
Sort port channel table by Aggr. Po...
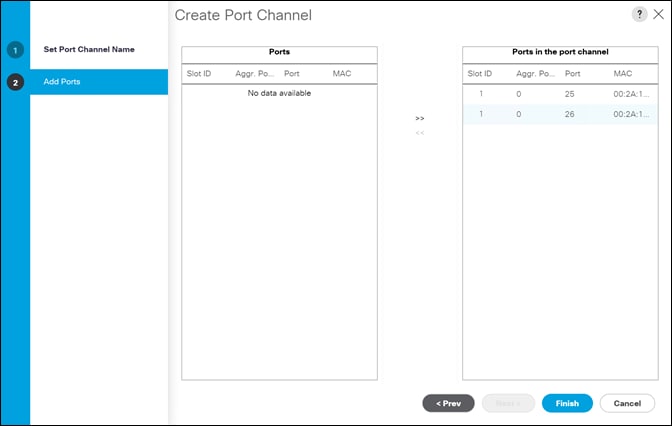pyautogui.click(x=536, y=74)
